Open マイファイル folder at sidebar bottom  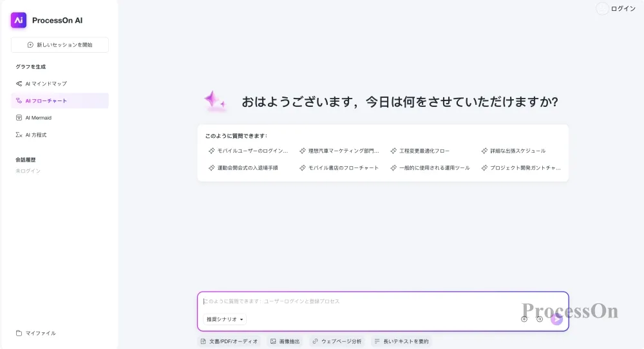tap(35, 333)
